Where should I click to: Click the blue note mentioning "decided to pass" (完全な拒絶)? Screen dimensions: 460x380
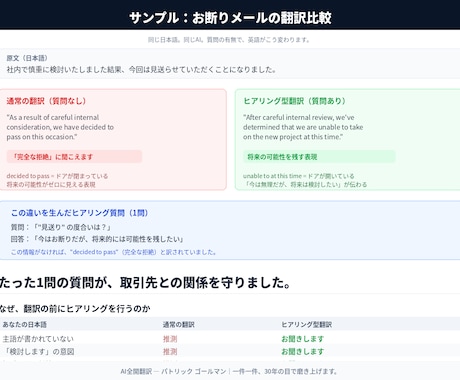coord(113,252)
